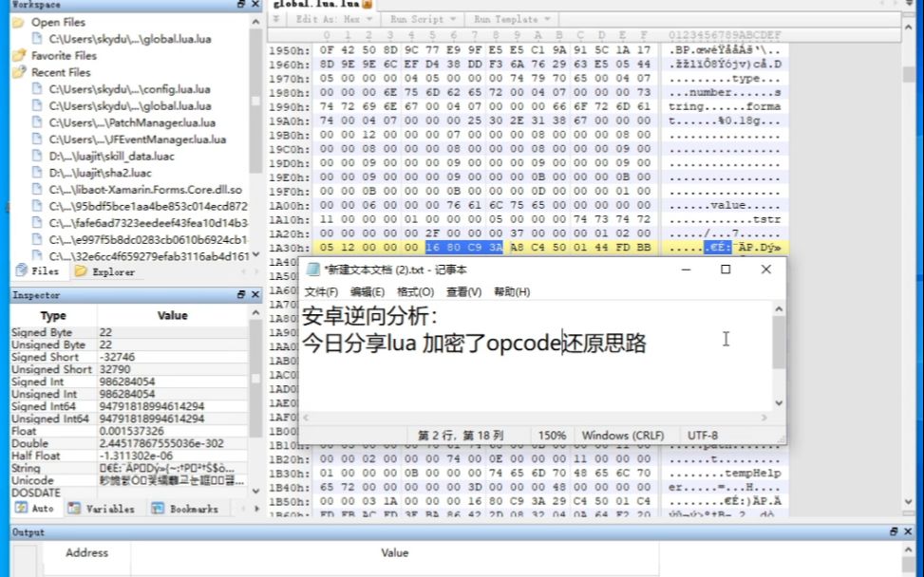924x577 pixels.
Task: Select the DOSDATE row
Action: tap(129, 493)
